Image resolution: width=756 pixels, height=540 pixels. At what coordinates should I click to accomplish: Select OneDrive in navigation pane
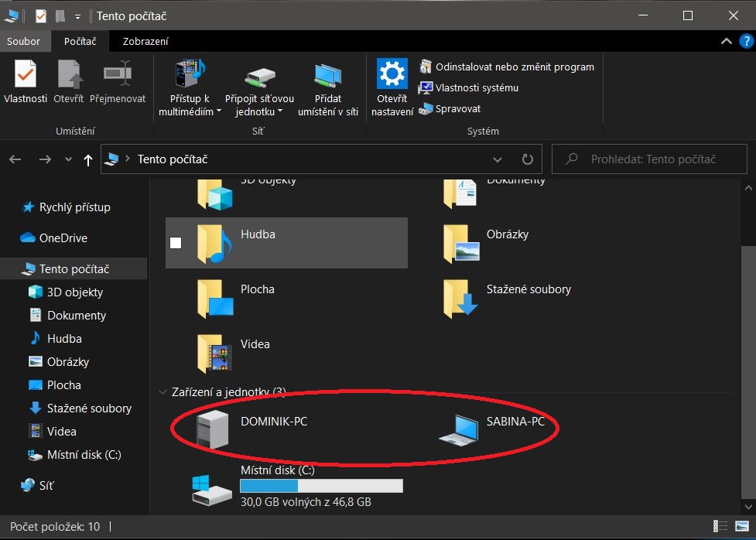54,238
